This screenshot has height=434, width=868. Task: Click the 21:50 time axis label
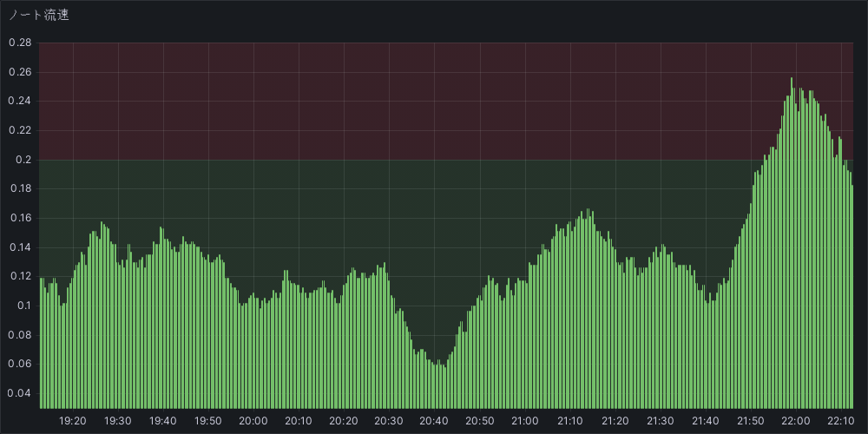pos(751,421)
